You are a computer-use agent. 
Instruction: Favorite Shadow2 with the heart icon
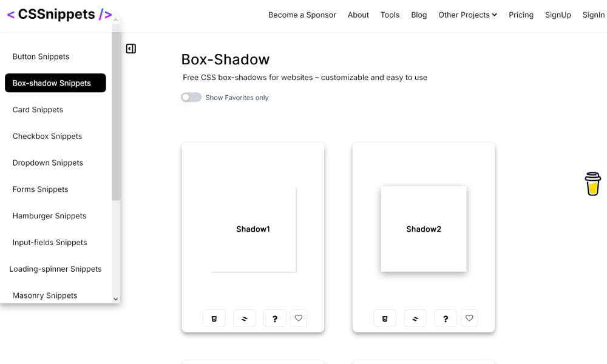click(469, 317)
